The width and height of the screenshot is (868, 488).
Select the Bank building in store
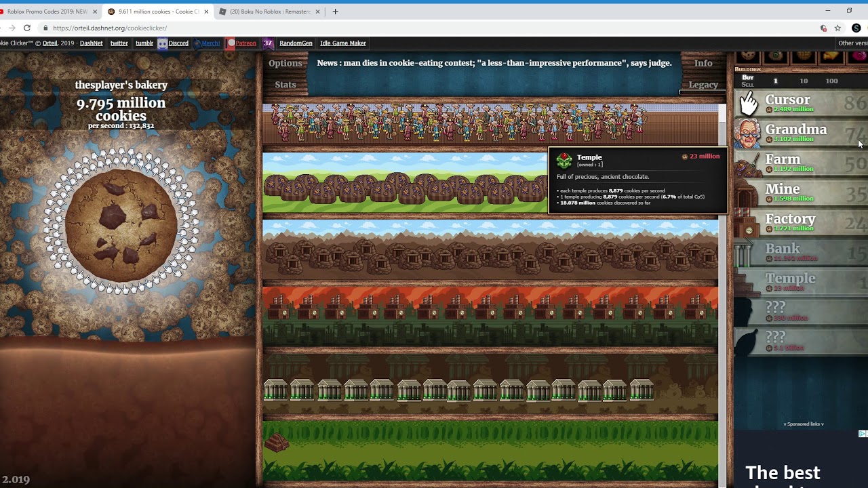coord(800,253)
